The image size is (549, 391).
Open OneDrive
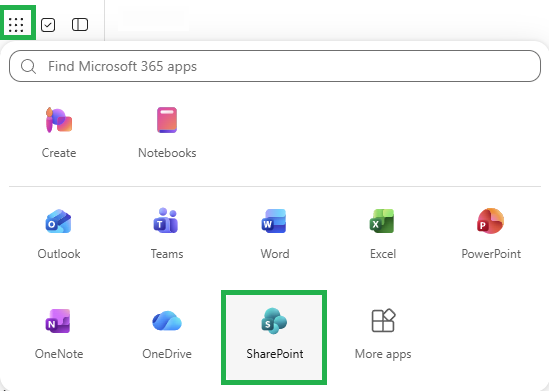tap(167, 334)
